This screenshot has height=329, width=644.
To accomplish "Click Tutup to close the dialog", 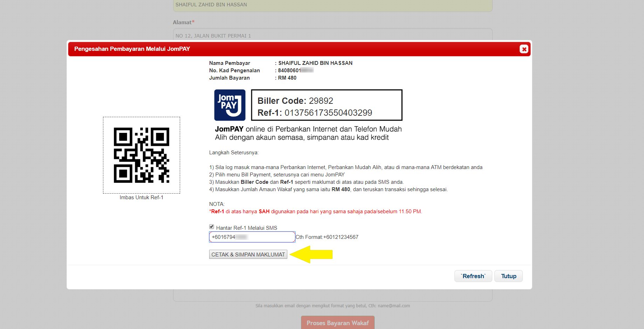I will point(508,276).
